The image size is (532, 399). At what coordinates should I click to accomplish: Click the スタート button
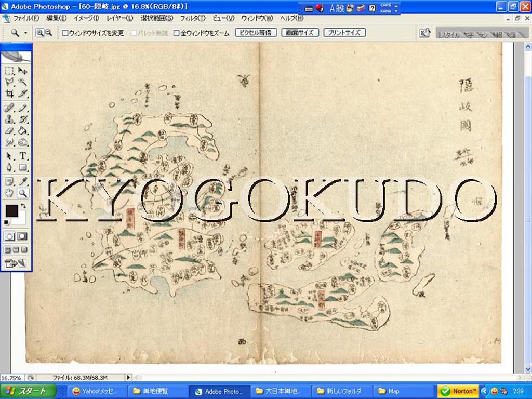click(x=28, y=391)
